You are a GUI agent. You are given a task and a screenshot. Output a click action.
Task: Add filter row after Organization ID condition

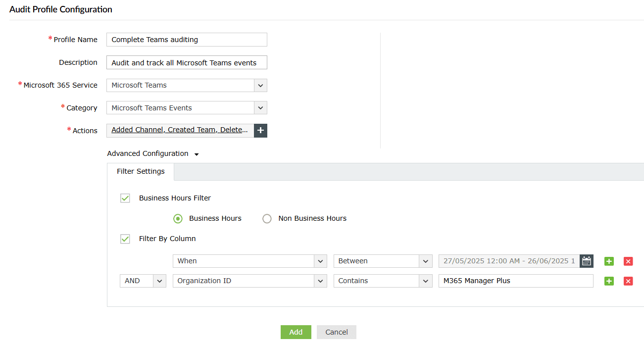point(609,281)
